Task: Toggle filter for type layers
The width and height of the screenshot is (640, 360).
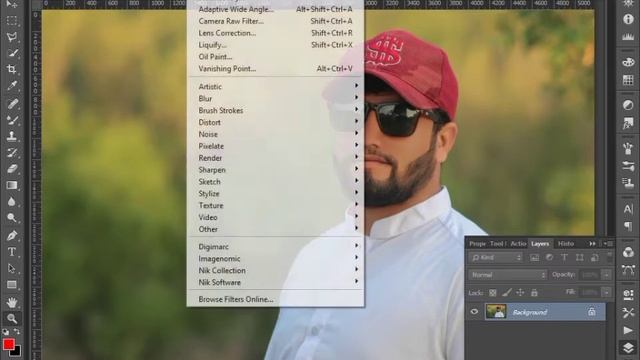Action: point(564,258)
